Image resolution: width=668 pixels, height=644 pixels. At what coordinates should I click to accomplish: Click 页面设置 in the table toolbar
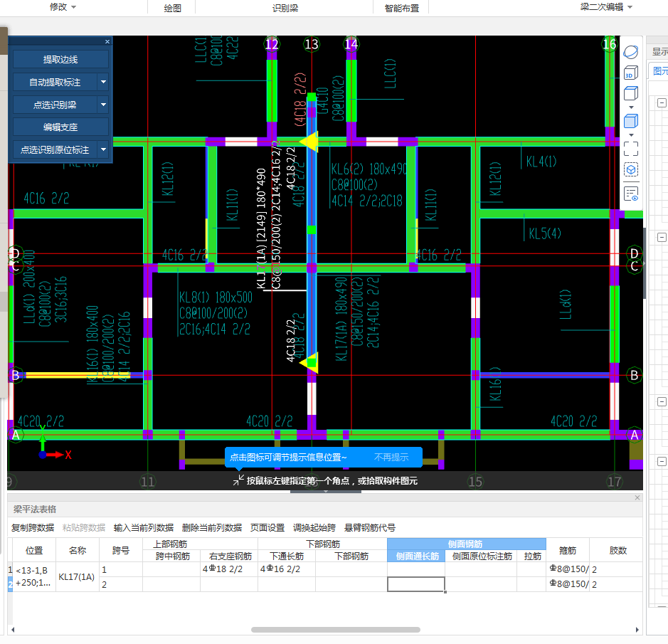[x=267, y=527]
